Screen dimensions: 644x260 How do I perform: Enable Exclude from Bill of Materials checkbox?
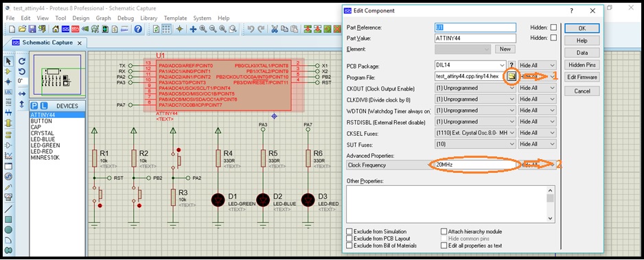(349, 245)
